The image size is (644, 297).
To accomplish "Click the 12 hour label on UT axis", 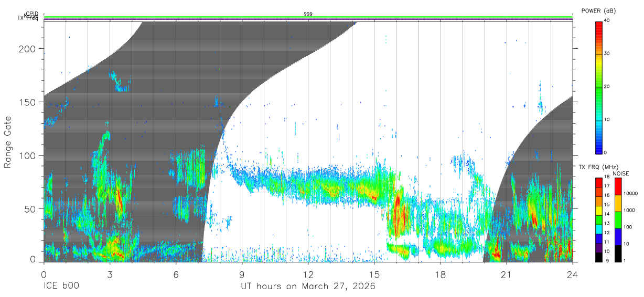I will 308,274.
